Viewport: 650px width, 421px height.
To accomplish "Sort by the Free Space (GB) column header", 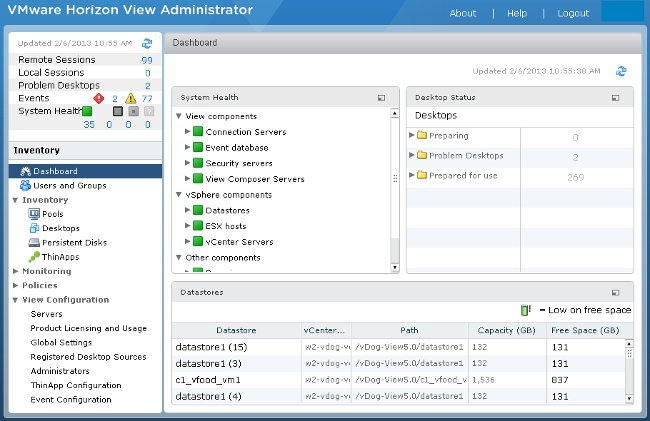I will 585,331.
